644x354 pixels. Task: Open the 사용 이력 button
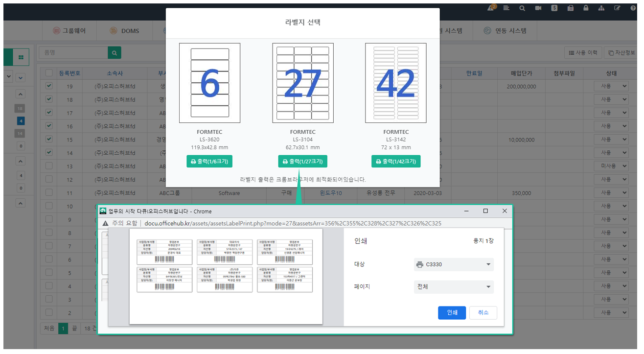[583, 52]
